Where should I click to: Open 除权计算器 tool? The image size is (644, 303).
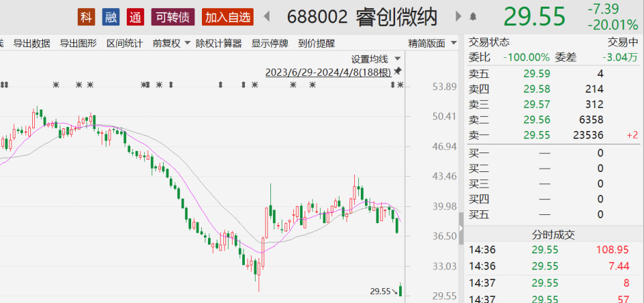219,44
